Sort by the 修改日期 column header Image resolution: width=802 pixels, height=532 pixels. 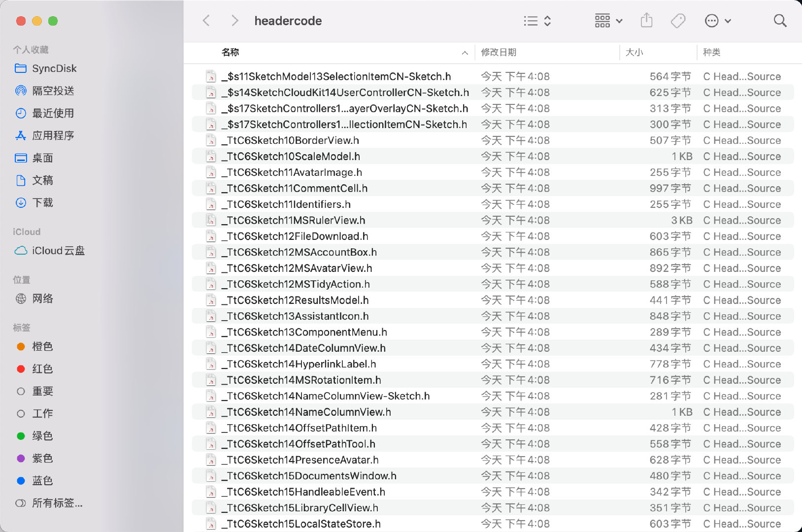499,52
